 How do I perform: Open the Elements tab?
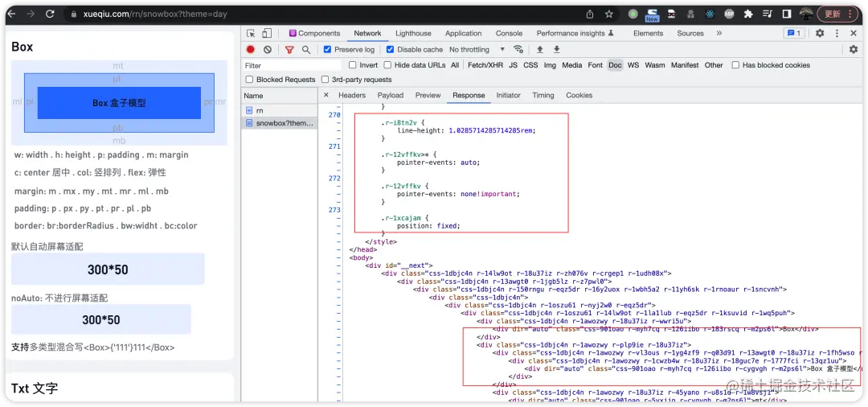pos(649,33)
